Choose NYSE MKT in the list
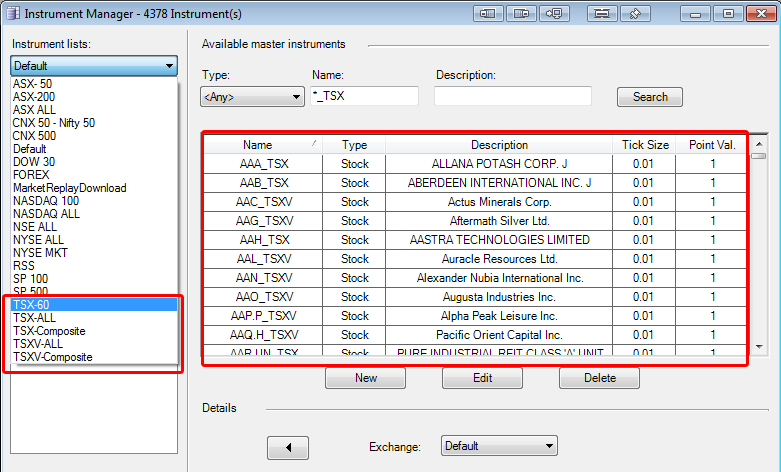 coord(94,252)
